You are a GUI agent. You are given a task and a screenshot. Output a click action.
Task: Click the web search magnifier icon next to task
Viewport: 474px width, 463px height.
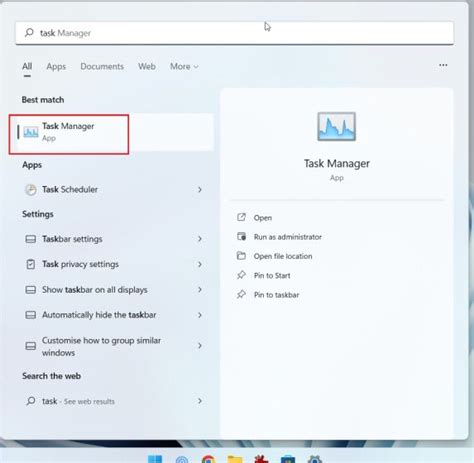(31, 401)
